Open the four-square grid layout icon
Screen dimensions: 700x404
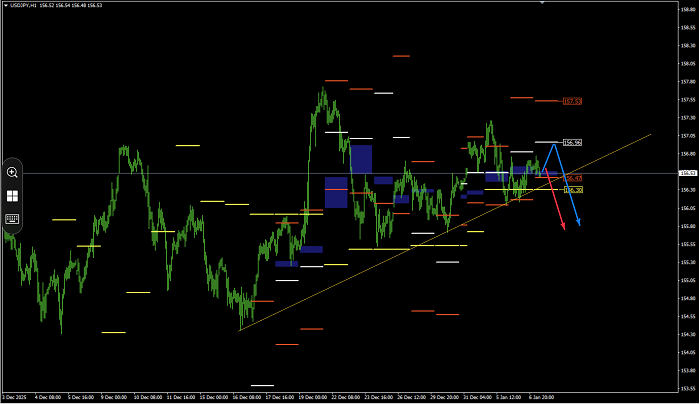pyautogui.click(x=13, y=196)
